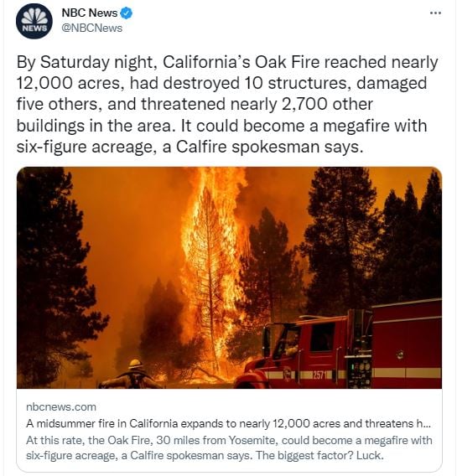Click the dark pine tree at the photo's left
457x476 pixels.
point(50,273)
